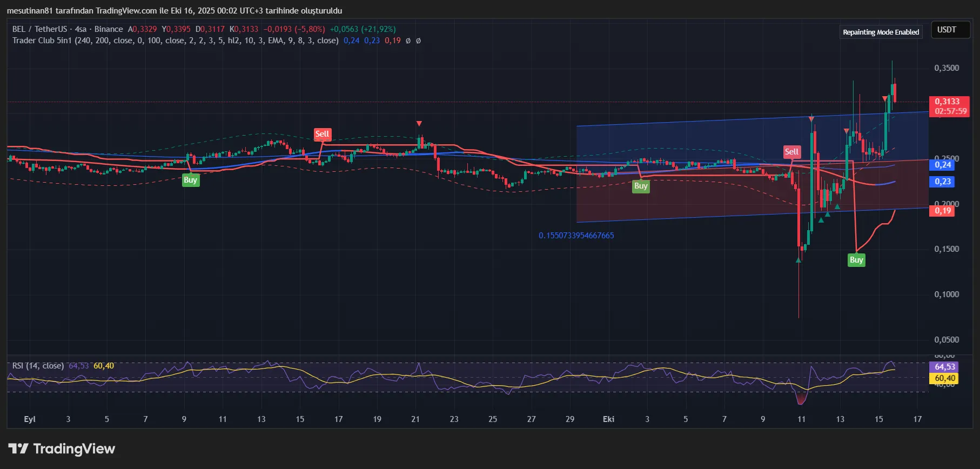Click the Repainting Mode Enabled label

point(881,32)
